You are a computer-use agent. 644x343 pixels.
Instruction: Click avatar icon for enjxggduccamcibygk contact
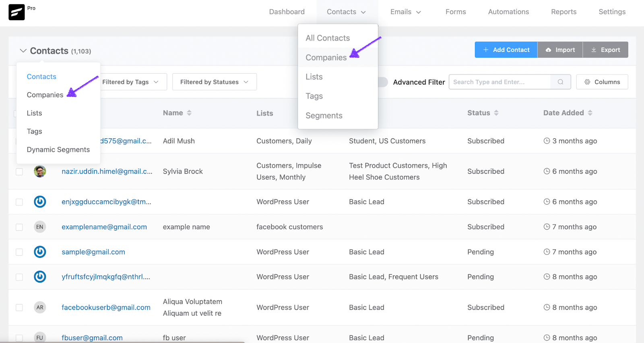coord(40,202)
